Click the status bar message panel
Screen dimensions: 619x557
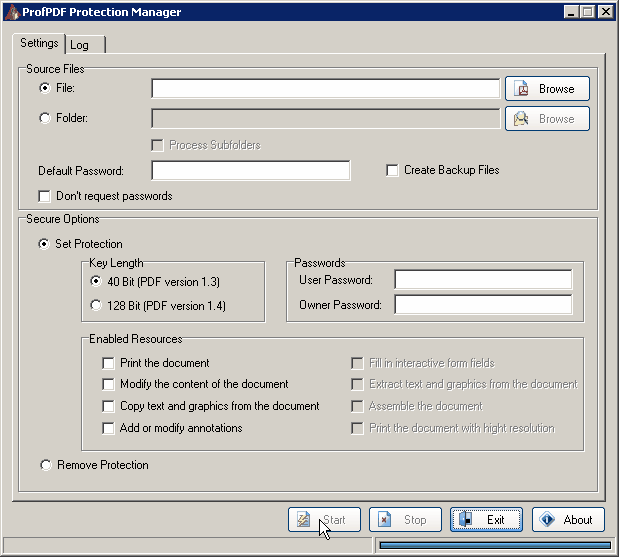(188, 546)
